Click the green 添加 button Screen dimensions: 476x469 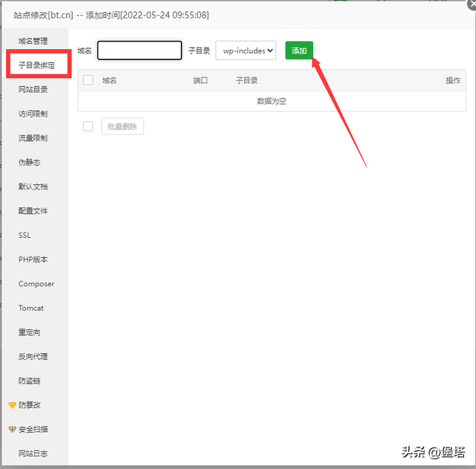pyautogui.click(x=299, y=51)
